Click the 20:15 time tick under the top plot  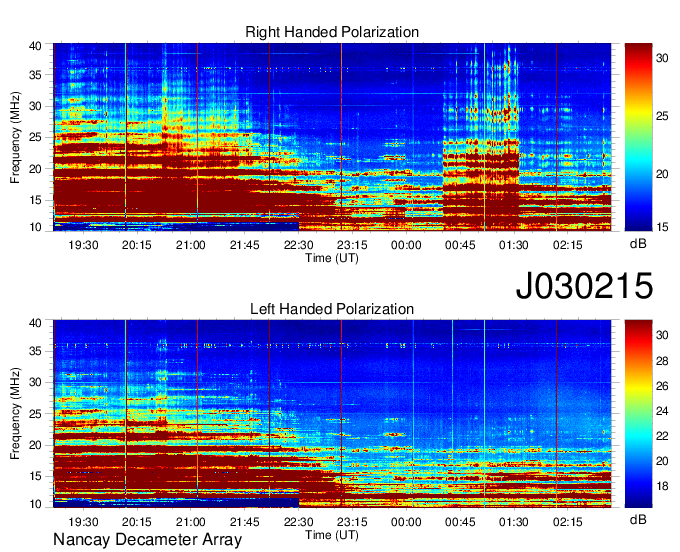(137, 245)
